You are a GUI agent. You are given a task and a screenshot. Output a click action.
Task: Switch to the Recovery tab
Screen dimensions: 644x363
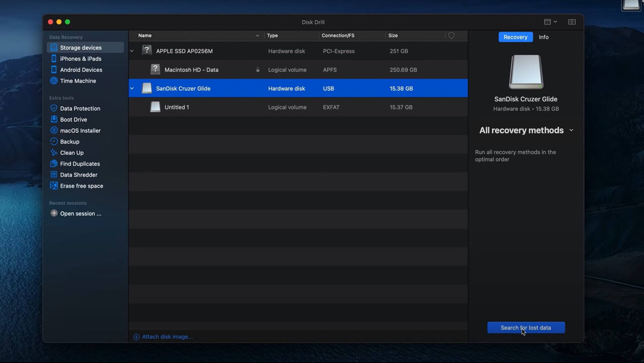pyautogui.click(x=516, y=37)
